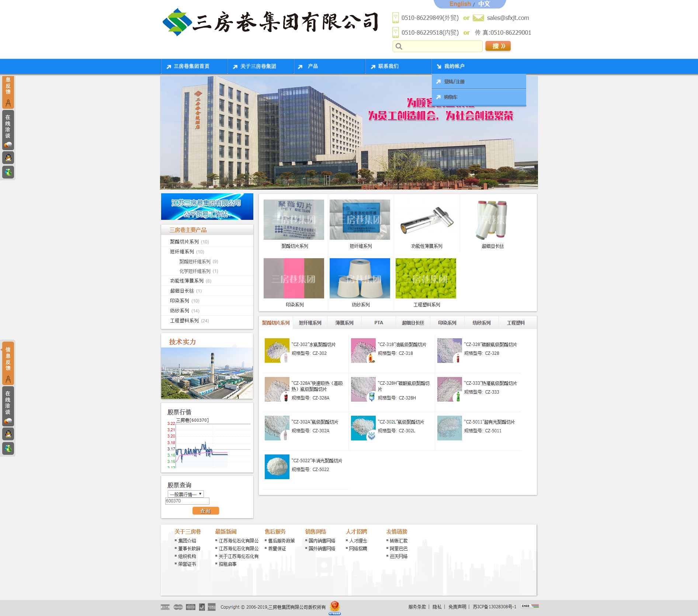Switch to the 工程塑料 product tab

tap(516, 323)
